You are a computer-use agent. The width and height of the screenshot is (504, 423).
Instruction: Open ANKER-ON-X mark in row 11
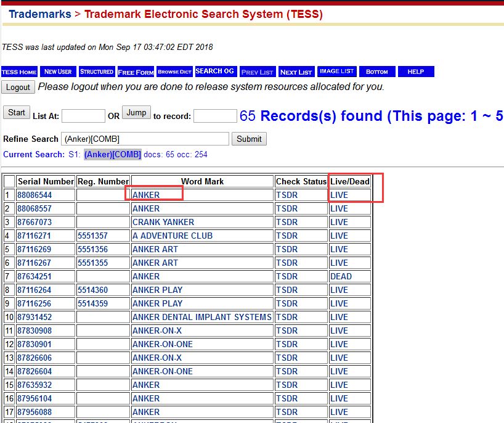(x=157, y=331)
